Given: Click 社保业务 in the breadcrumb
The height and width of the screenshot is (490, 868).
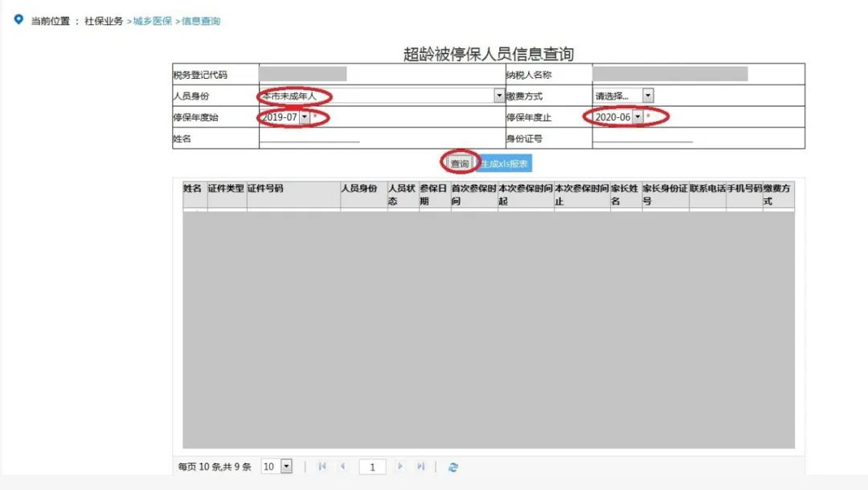Looking at the screenshot, I should (104, 21).
